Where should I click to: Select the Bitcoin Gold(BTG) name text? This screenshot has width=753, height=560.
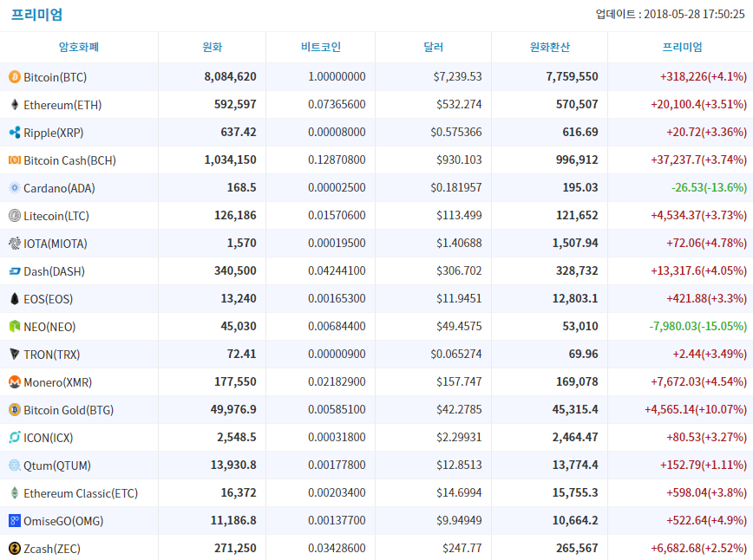pyautogui.click(x=69, y=410)
